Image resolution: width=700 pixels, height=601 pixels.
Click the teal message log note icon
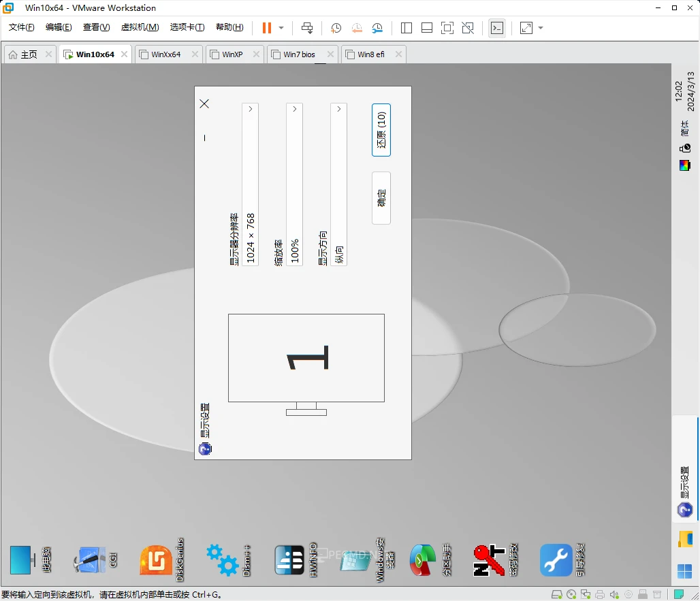[679, 594]
